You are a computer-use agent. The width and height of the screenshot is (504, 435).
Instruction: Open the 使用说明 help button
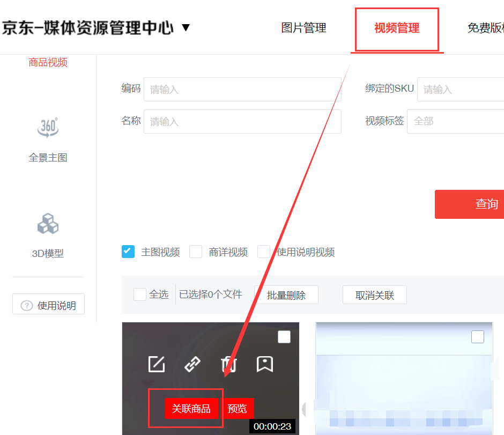pyautogui.click(x=49, y=304)
